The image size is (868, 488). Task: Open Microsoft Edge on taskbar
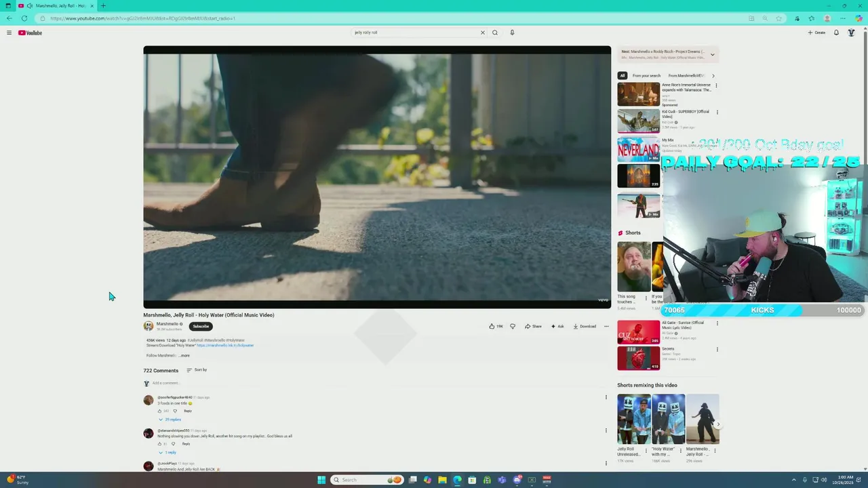(x=457, y=480)
